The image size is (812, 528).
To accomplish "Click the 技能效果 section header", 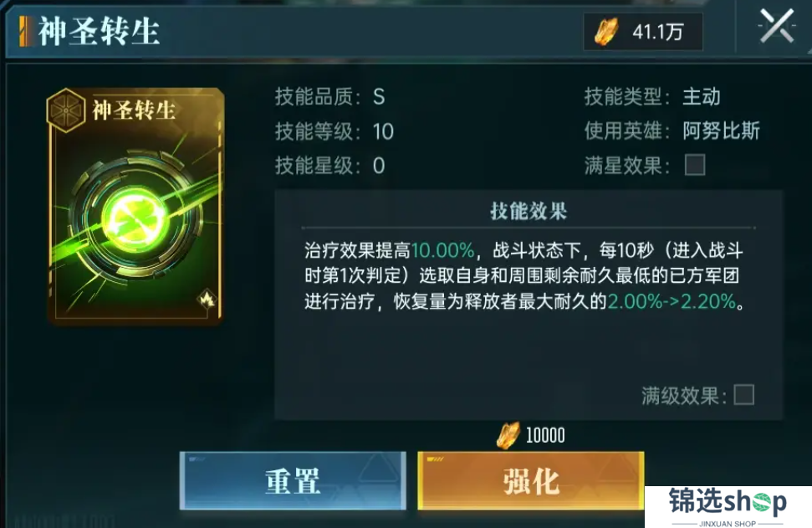I will 529,212.
